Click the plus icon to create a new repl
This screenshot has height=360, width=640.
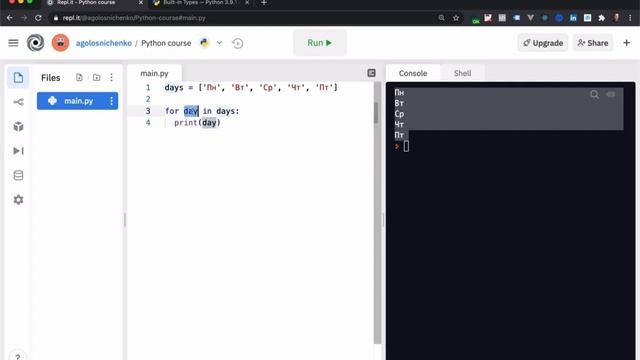pos(627,43)
